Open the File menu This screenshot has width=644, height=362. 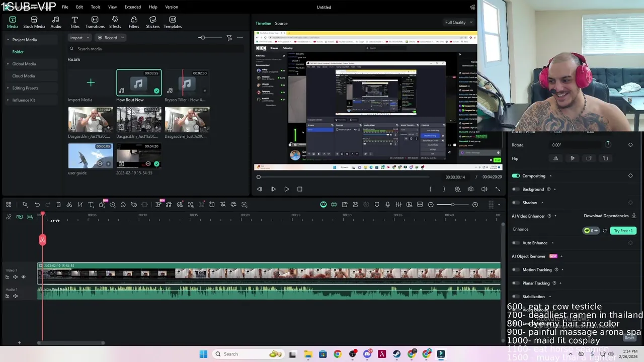coord(65,7)
